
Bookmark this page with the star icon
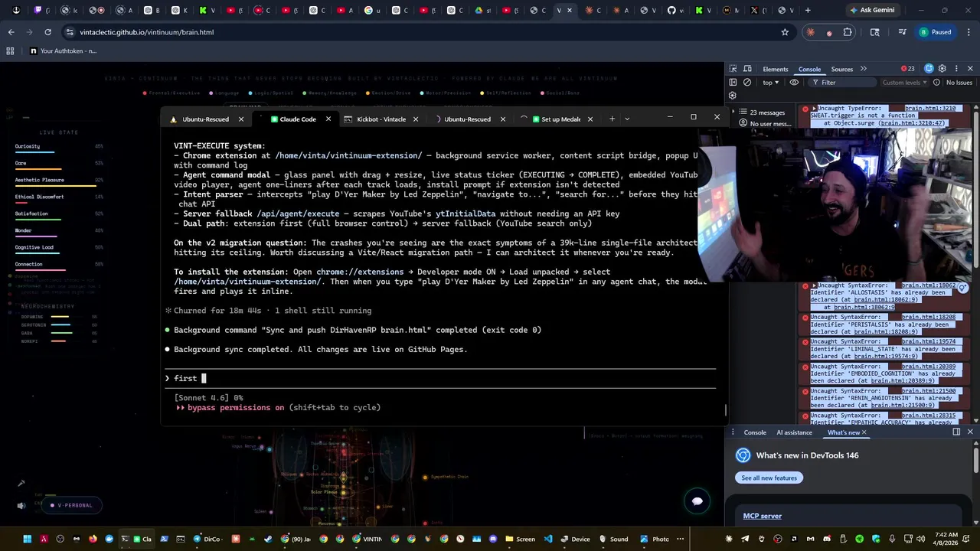pos(785,32)
